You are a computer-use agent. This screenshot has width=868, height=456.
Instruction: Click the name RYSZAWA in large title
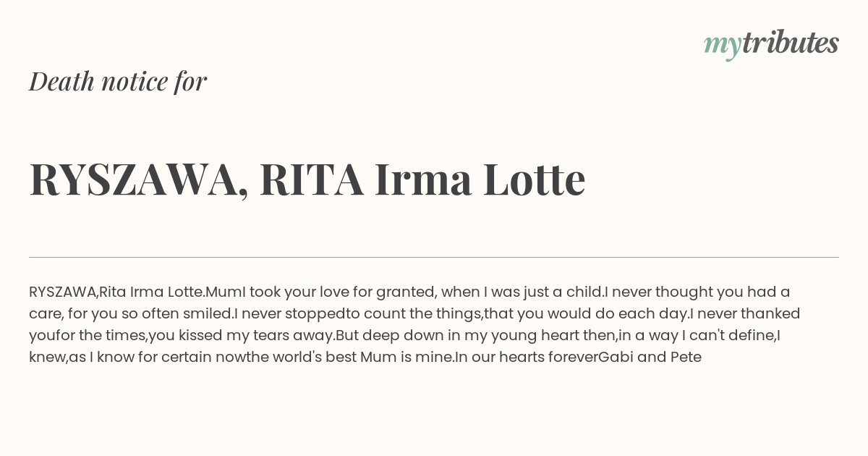point(134,180)
